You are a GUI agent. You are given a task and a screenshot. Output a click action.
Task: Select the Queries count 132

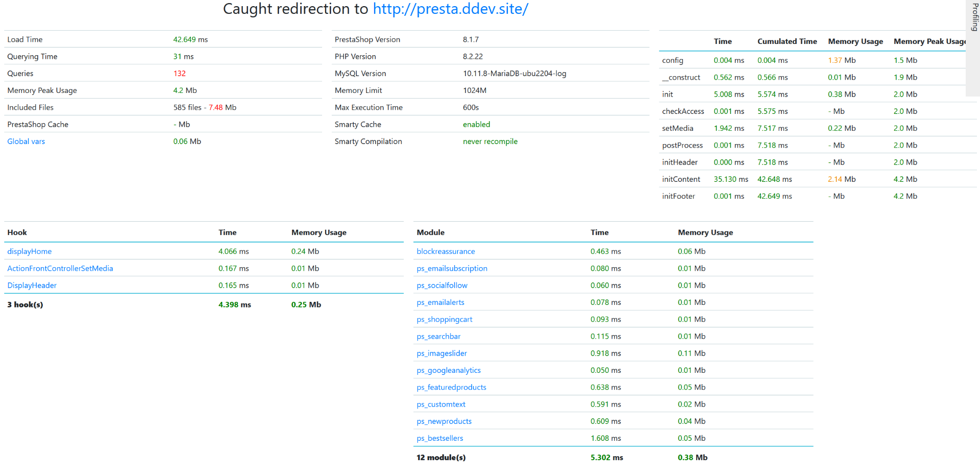[179, 74]
